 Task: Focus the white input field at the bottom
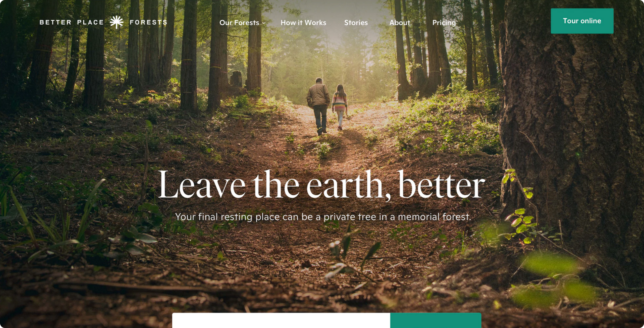coord(281,320)
